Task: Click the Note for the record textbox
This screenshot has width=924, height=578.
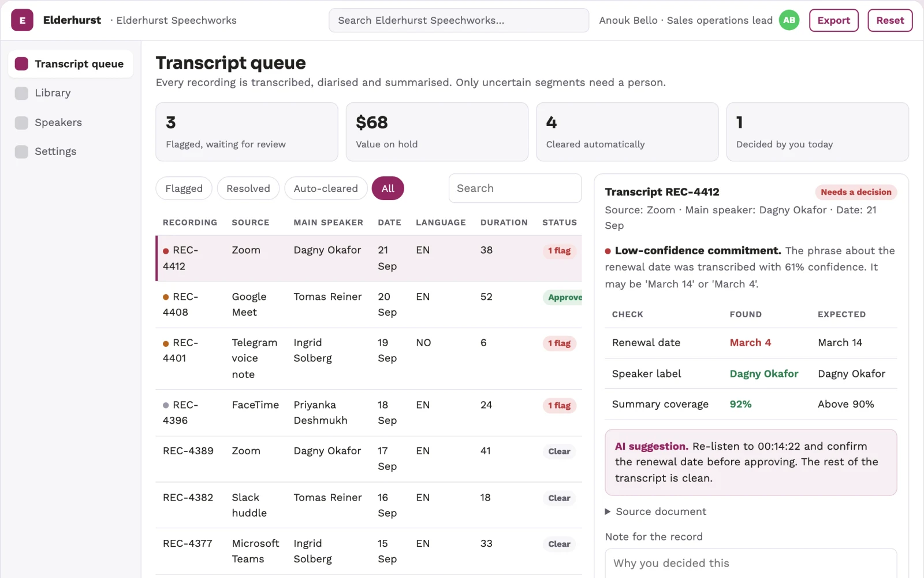Action: tap(751, 564)
